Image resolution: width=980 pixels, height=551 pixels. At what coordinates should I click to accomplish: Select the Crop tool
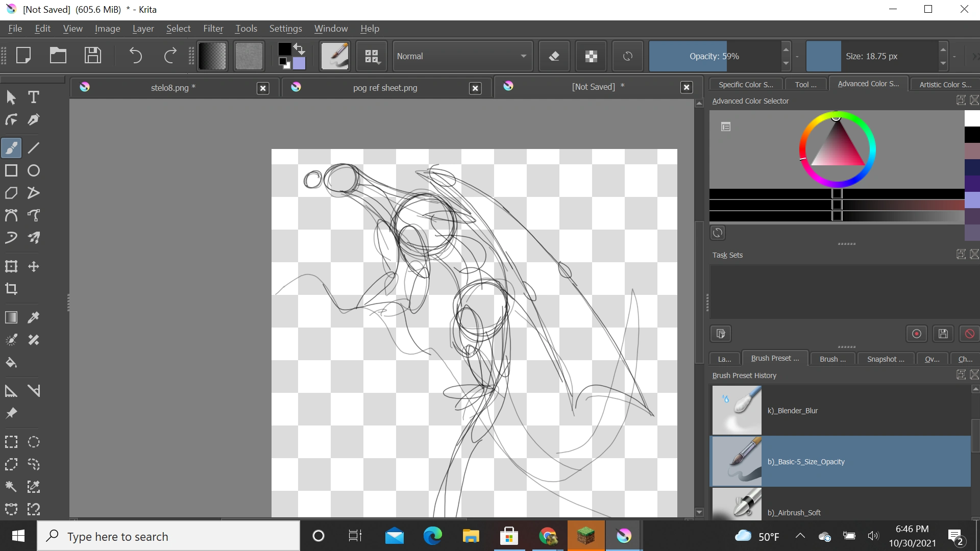click(x=11, y=289)
